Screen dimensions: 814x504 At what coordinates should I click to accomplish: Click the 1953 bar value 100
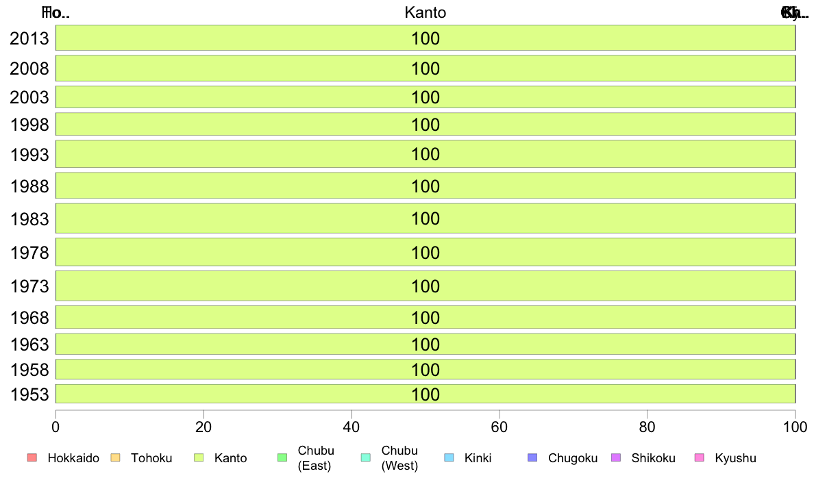point(425,394)
